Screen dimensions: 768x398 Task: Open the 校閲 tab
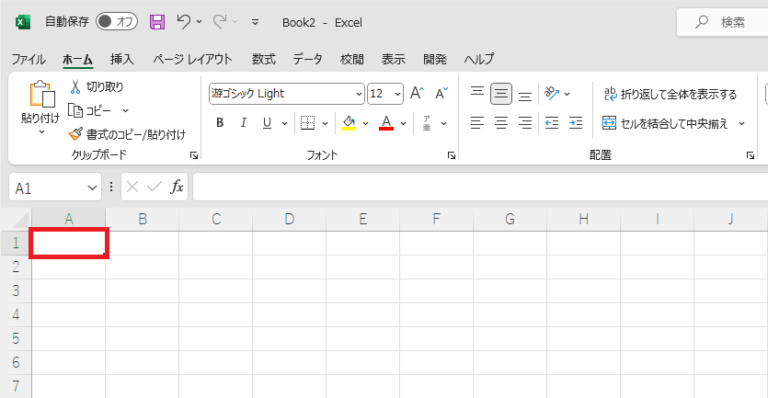[x=352, y=59]
